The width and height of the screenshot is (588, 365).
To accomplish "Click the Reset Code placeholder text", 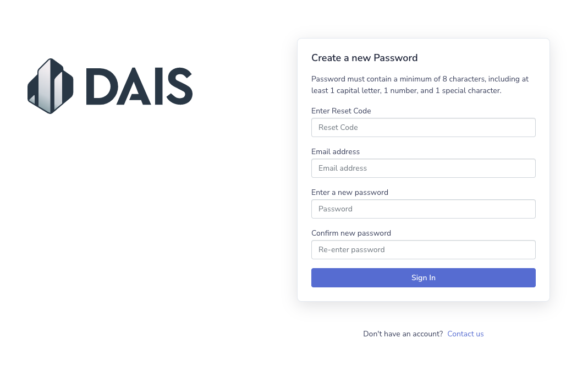I will click(338, 127).
